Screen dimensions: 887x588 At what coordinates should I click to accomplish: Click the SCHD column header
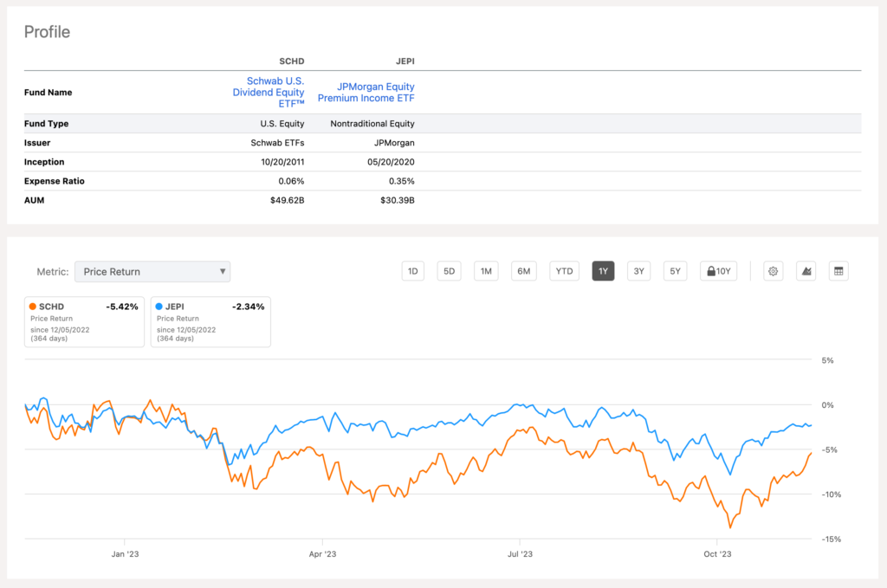292,61
